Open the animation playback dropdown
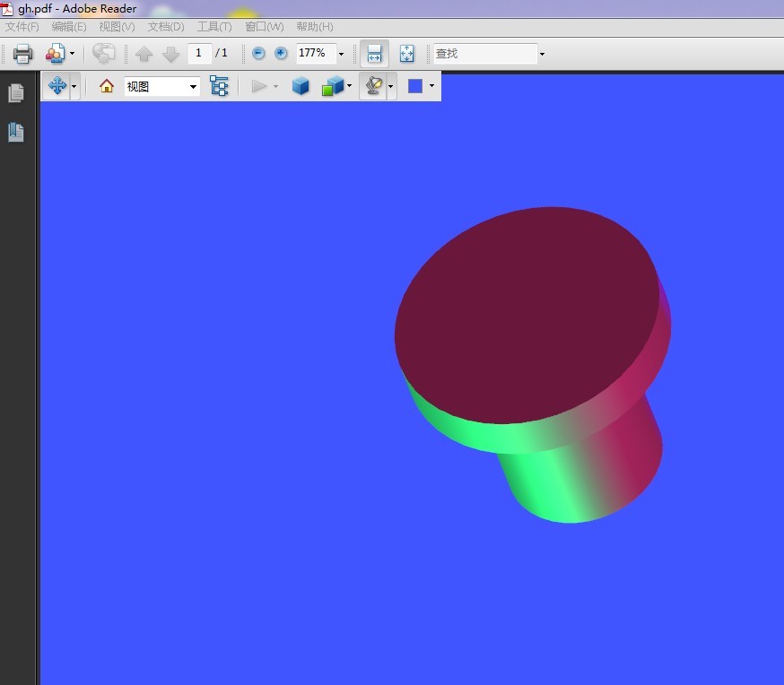Screen dimensions: 784x685 [x=275, y=86]
